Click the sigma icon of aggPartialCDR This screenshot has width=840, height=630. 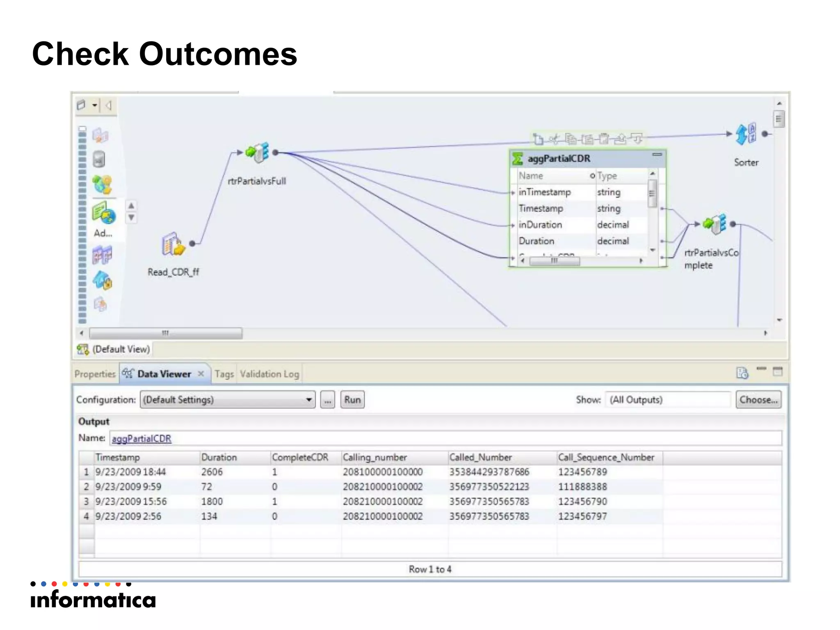coord(518,159)
